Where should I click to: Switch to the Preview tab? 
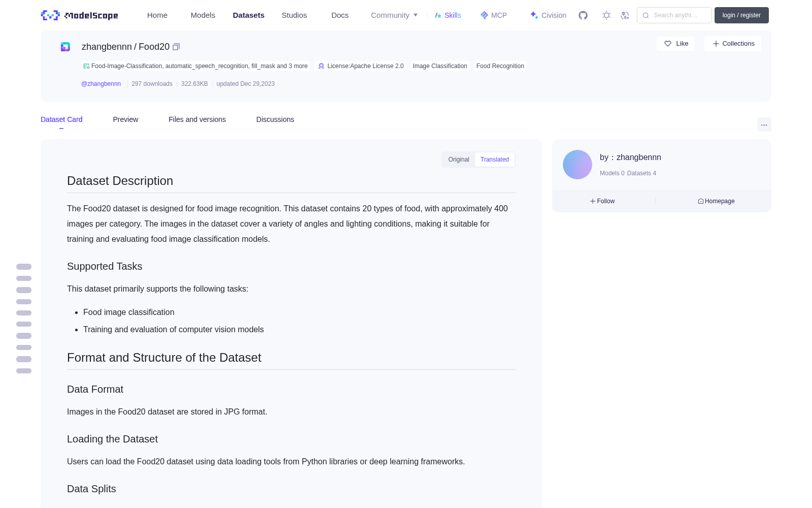pos(125,119)
